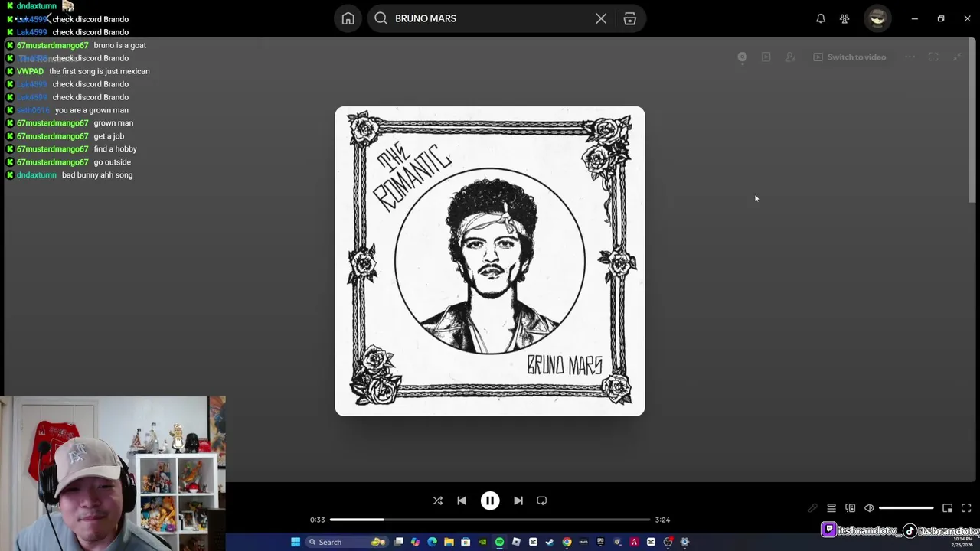Open the Spotify taskbar icon
Image resolution: width=980 pixels, height=551 pixels.
(499, 542)
